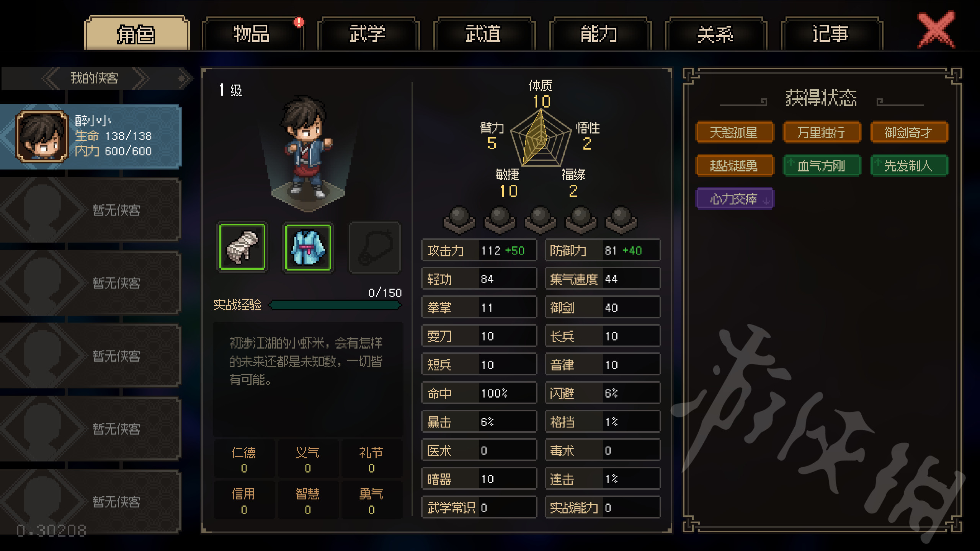Click the last dark orb slot

(x=621, y=220)
